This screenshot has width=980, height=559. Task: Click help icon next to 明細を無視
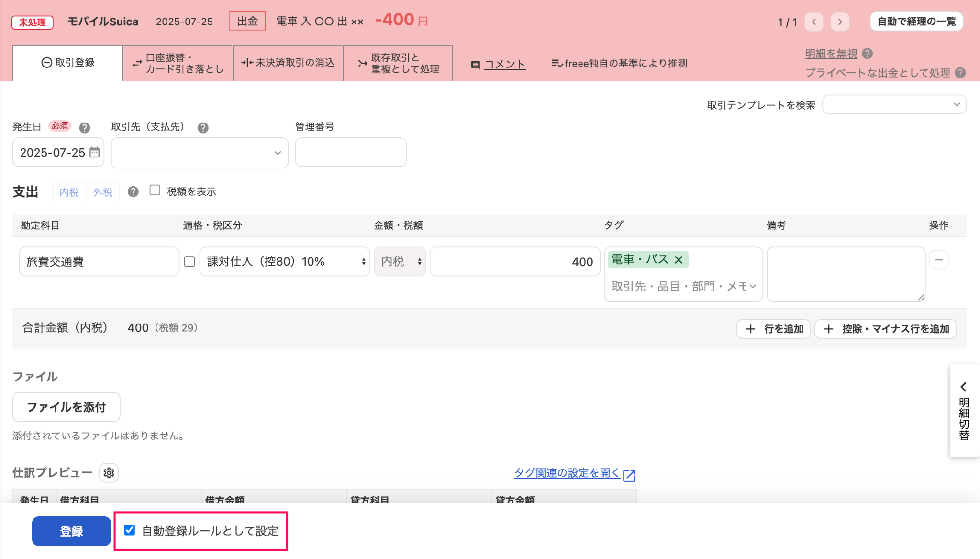(x=867, y=54)
